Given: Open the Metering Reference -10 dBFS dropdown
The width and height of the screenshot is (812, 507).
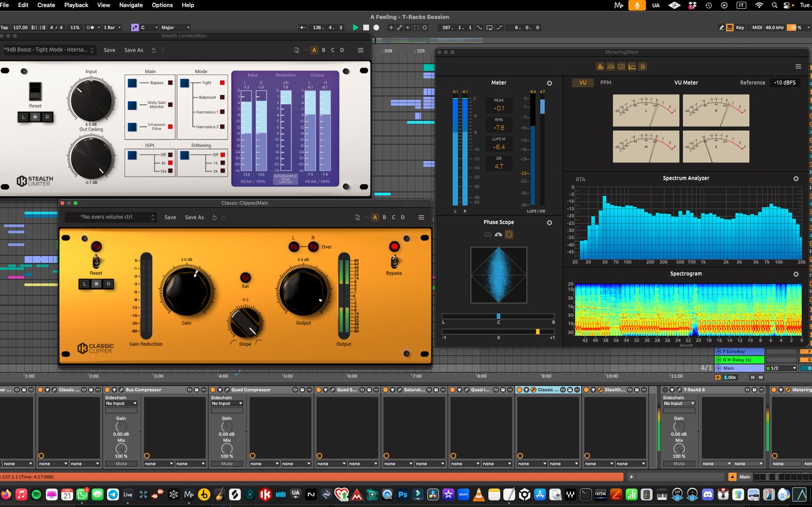Looking at the screenshot, I should [786, 83].
